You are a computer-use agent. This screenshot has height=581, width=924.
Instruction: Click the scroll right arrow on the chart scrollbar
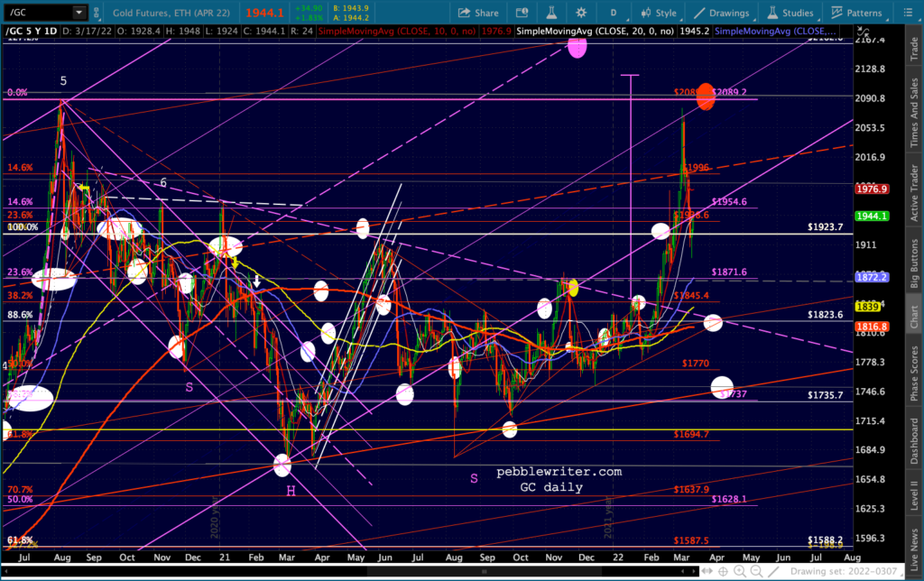[692, 571]
